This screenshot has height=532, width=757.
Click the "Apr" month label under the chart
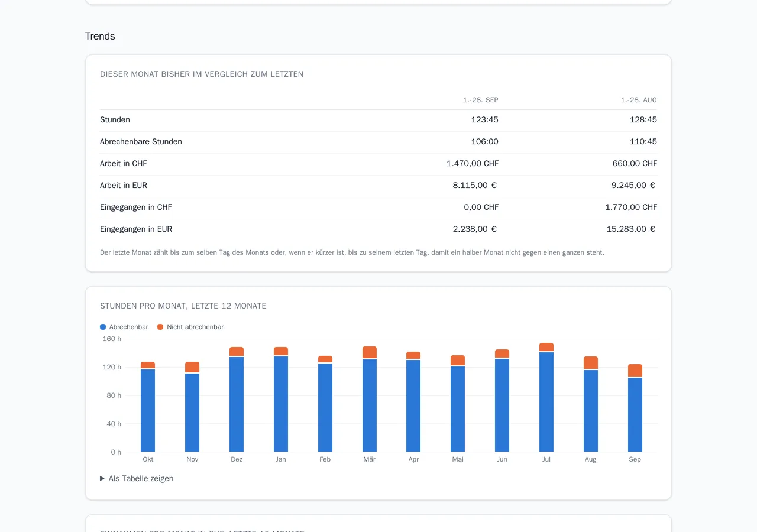[413, 459]
